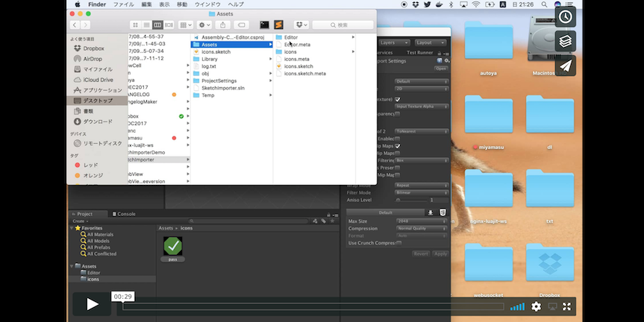Viewport: 644px width, 322px height.
Task: Click the Finder share icon
Action: (222, 25)
